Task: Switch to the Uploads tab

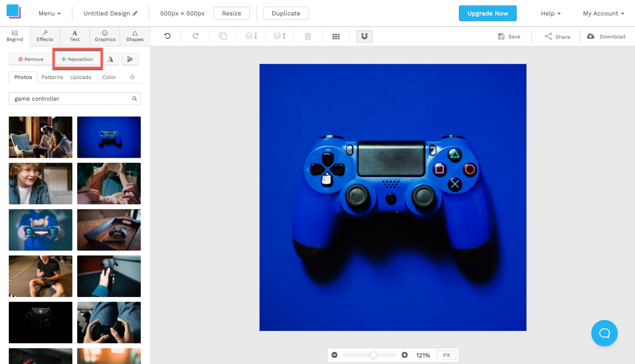Action: 81,77
